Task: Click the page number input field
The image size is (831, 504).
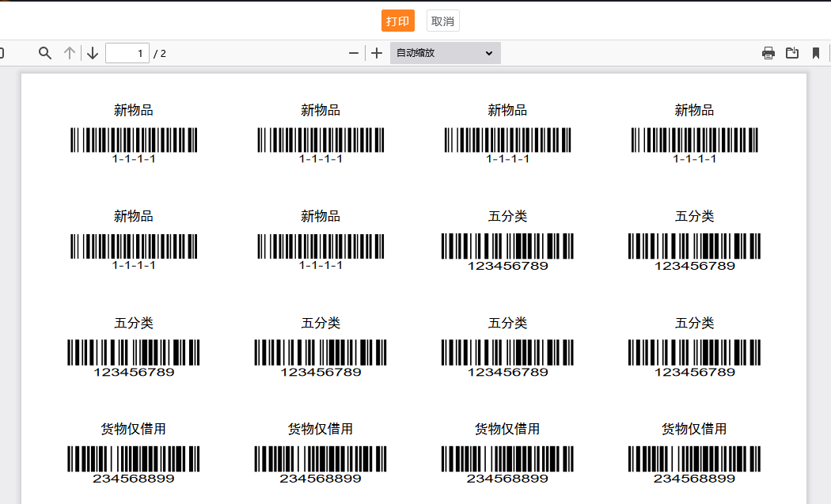Action: pos(127,53)
